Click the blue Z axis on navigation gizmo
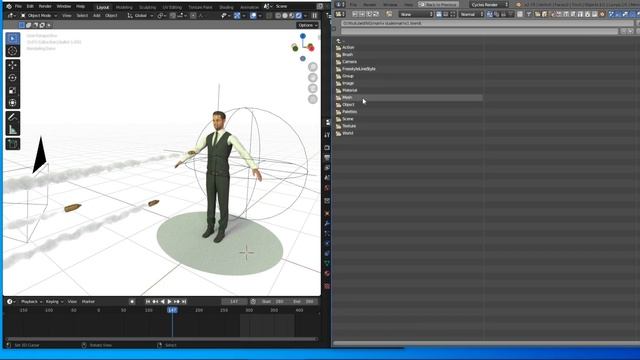The image size is (640, 360). click(x=303, y=36)
